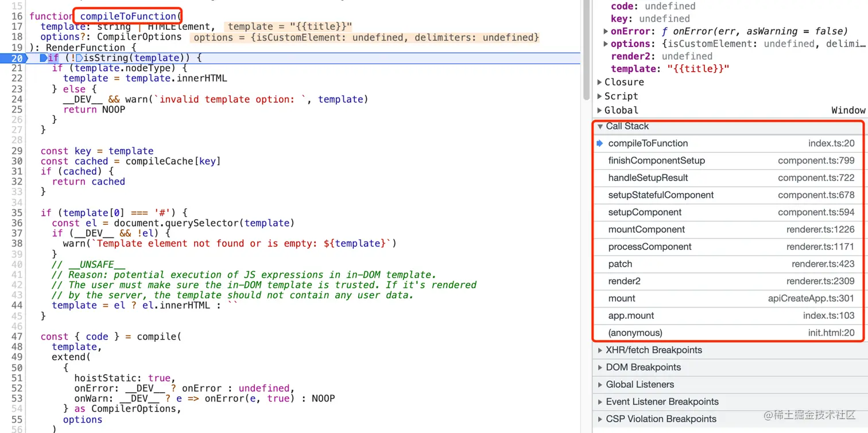Expand Global Listeners section
The height and width of the screenshot is (433, 868).
(600, 384)
